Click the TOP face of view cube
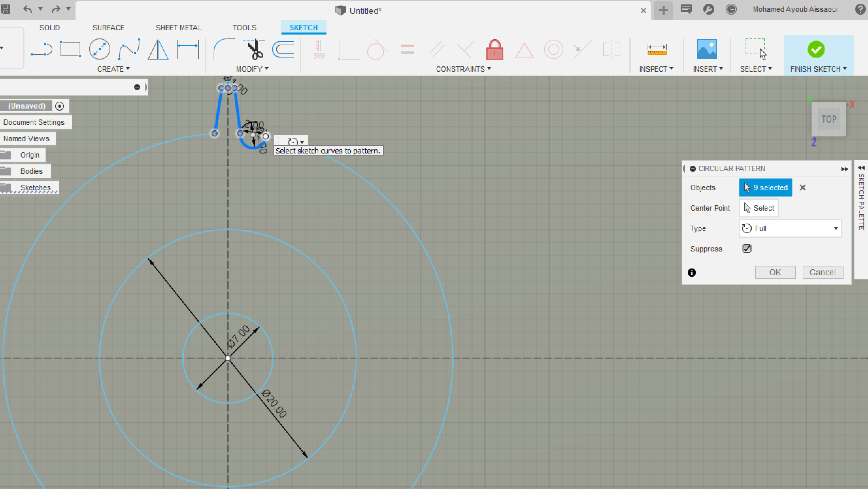Image resolution: width=868 pixels, height=489 pixels. (829, 119)
